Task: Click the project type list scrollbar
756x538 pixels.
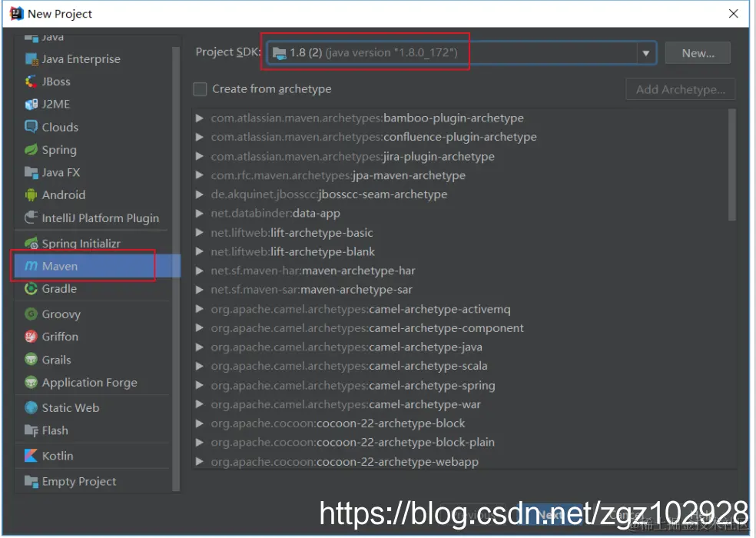Action: coord(176,267)
